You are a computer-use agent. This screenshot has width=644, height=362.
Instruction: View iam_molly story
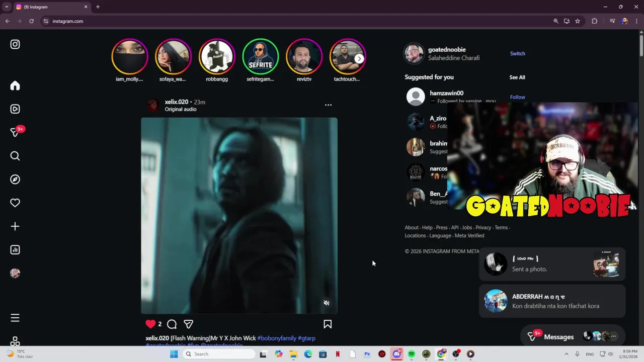[x=129, y=57]
